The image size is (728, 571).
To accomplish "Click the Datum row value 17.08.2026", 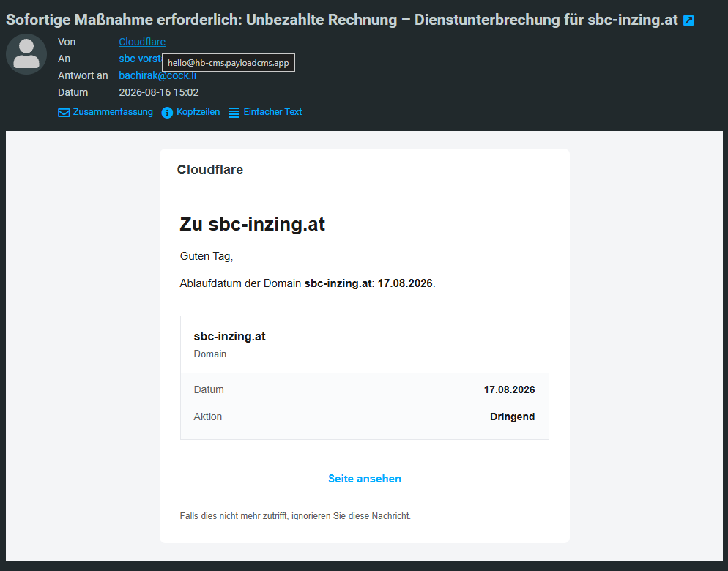I will [x=509, y=389].
